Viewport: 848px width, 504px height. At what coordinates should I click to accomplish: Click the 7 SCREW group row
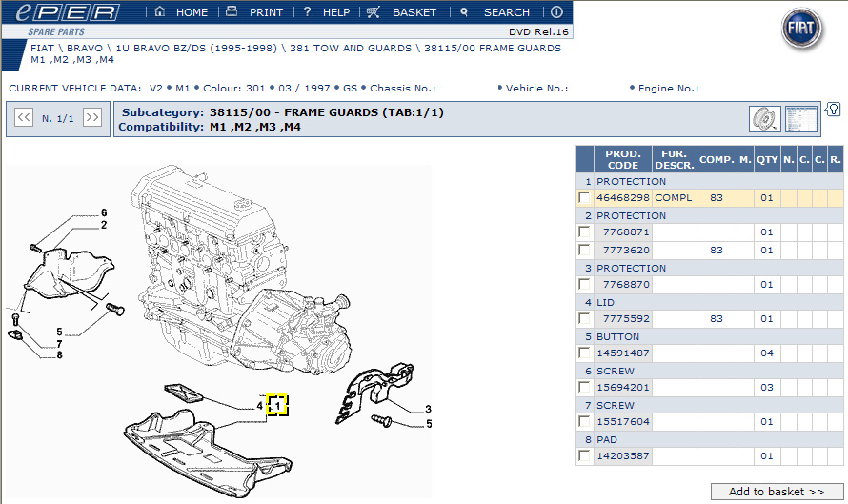pos(710,405)
